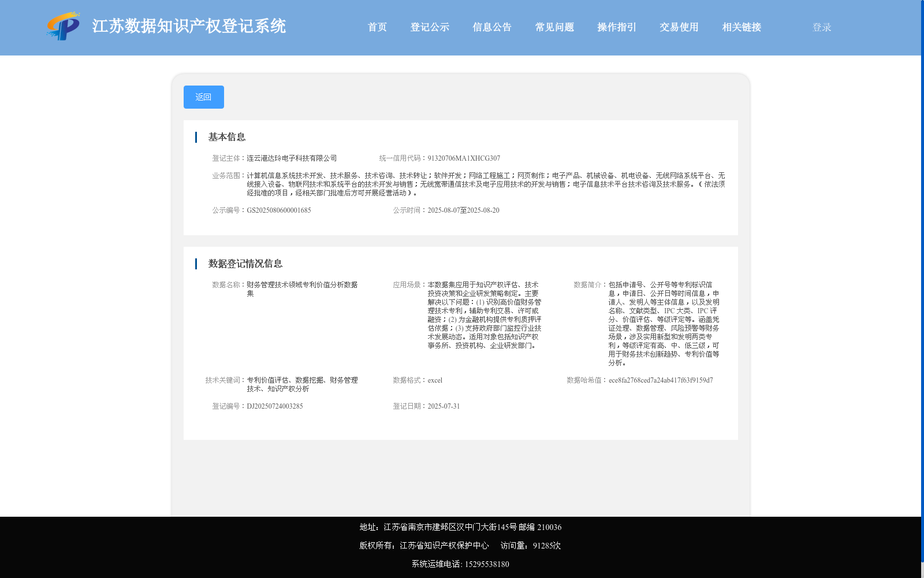Open the 首页 menu item
Image resolution: width=924 pixels, height=578 pixels.
[x=377, y=27]
